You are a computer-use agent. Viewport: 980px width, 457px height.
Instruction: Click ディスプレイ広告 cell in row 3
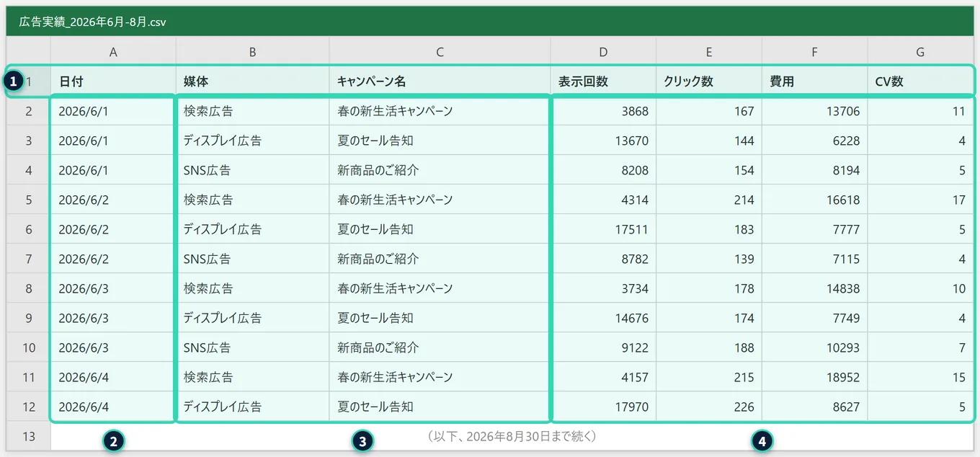(x=253, y=141)
